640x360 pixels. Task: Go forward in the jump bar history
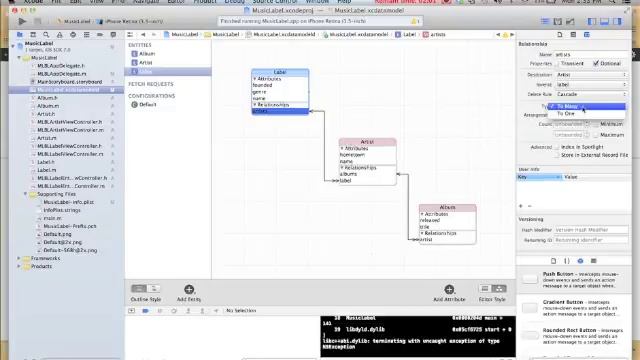pos(154,35)
